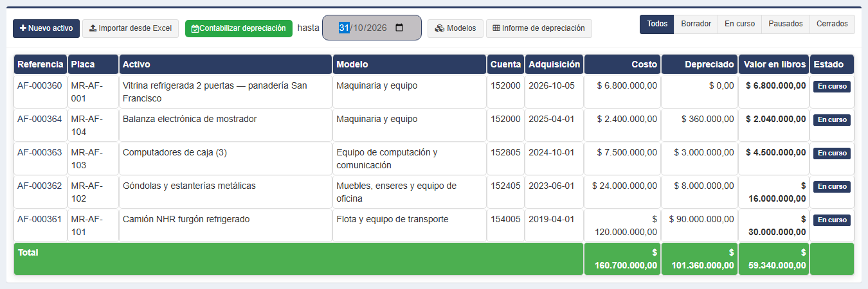The image size is (868, 289).
Task: Open asset reference AF-000361
Action: coord(40,219)
